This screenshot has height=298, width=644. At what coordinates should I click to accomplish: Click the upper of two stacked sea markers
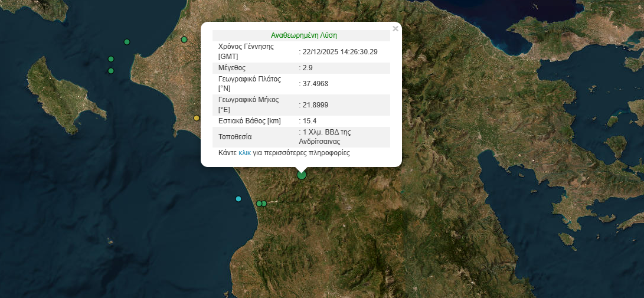(x=111, y=59)
